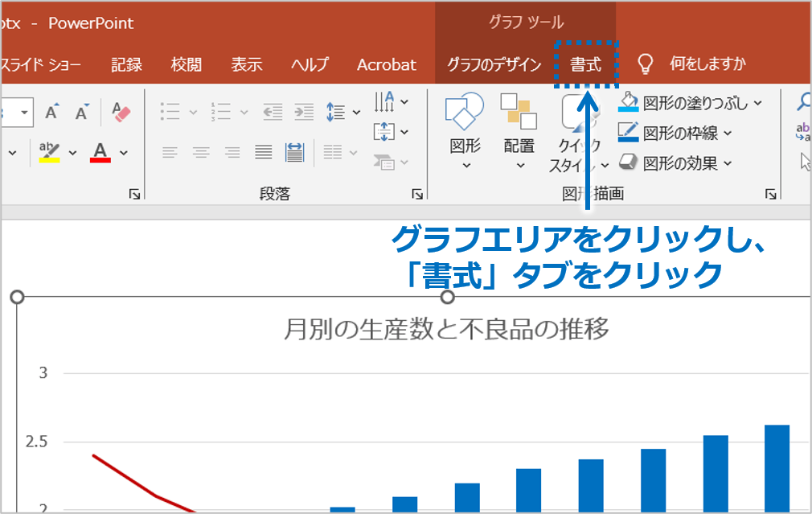
Task: Expand the bullets dropdown arrow
Action: [193, 112]
